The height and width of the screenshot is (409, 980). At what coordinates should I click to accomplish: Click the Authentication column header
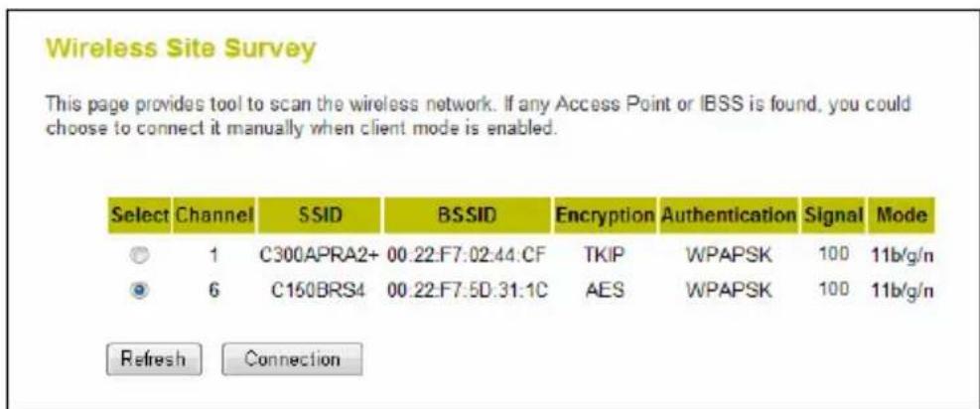pyautogui.click(x=727, y=214)
